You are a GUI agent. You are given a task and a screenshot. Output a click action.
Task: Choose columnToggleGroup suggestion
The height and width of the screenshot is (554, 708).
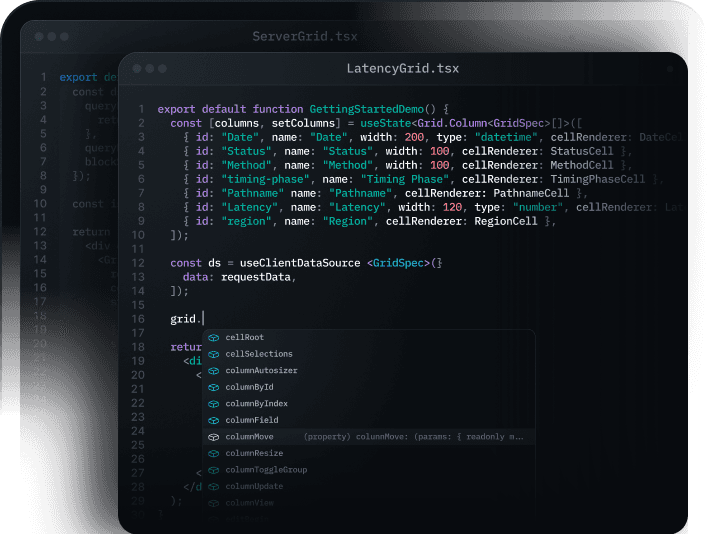[x=369, y=470]
